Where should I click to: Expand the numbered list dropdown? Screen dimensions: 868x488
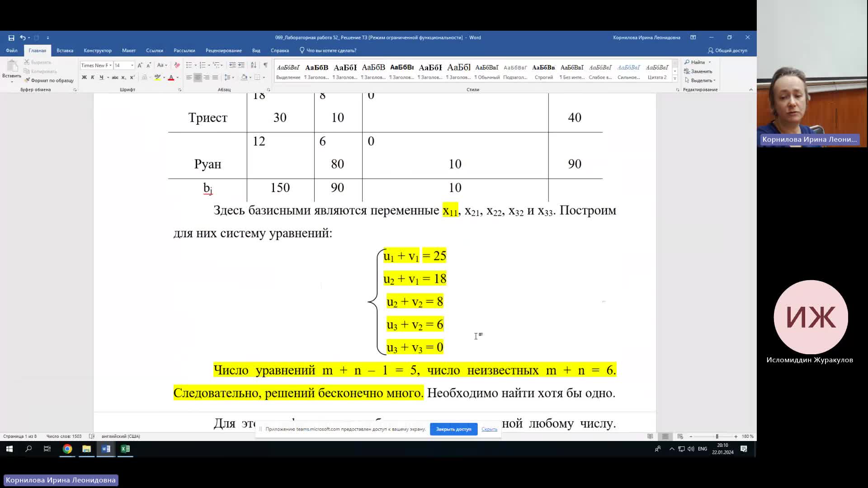209,65
